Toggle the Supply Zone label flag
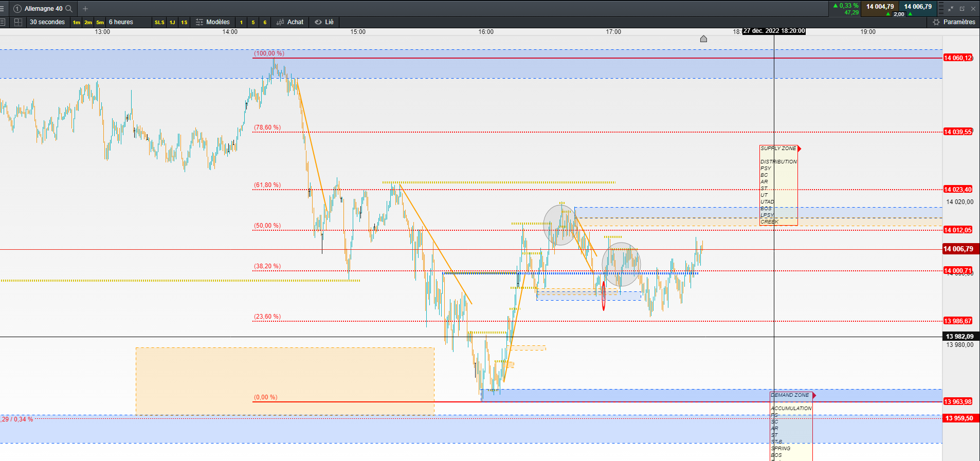 [799, 149]
